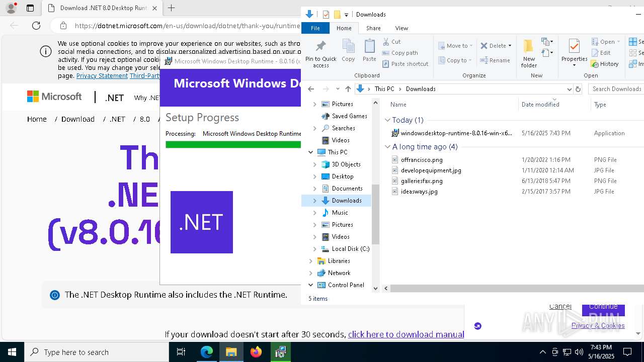
Task: Open a new tab in Edge
Action: point(171,8)
